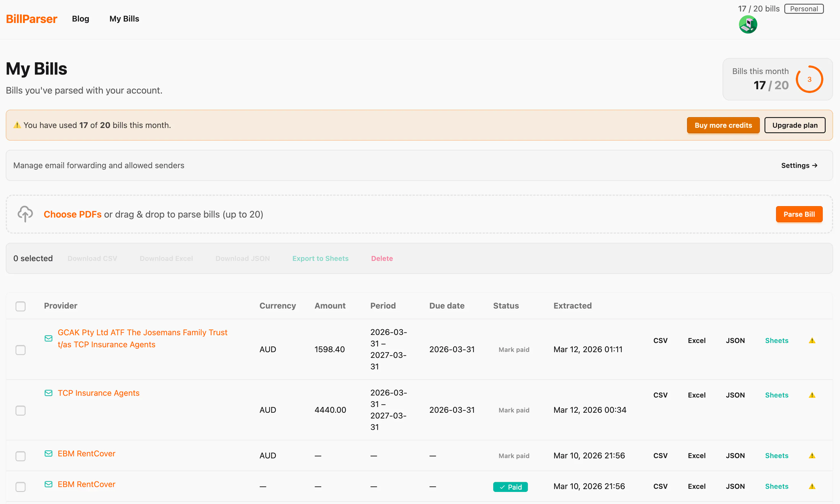This screenshot has width=840, height=504.
Task: Click amount 4440.00 in TCP row
Action: click(330, 410)
